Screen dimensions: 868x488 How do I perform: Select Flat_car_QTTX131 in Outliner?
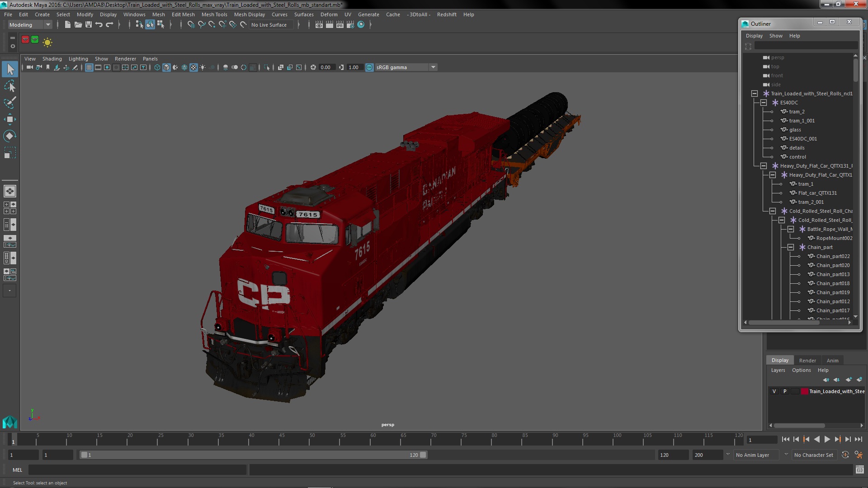pyautogui.click(x=817, y=193)
